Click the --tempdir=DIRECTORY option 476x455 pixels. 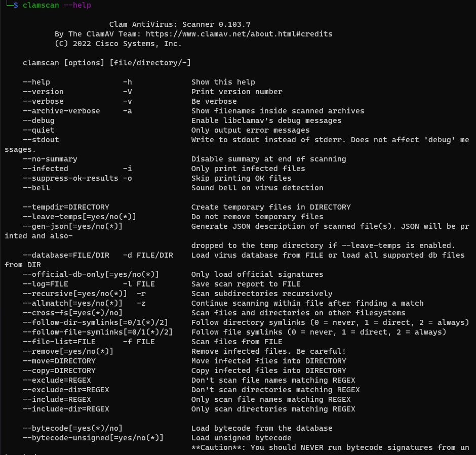click(x=66, y=207)
